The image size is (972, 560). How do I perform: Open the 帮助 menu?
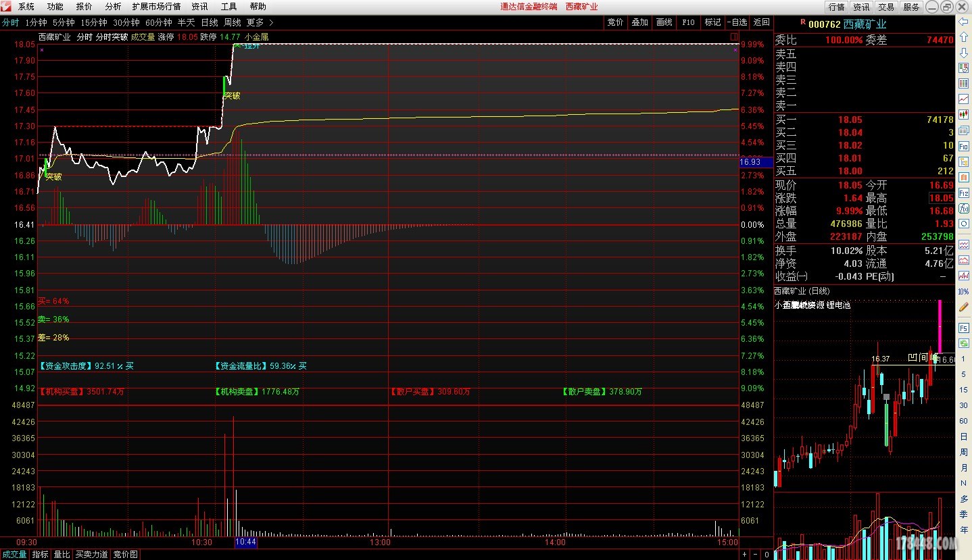pyautogui.click(x=258, y=7)
